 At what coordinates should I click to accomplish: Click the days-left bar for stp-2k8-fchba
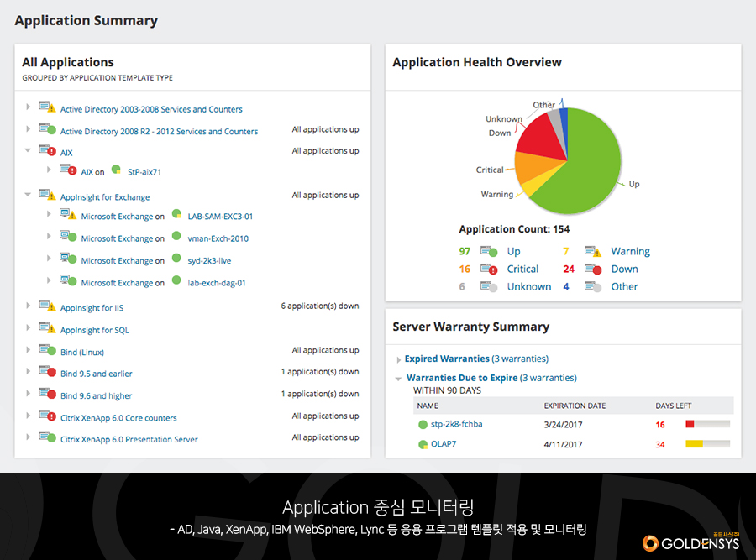click(x=707, y=424)
